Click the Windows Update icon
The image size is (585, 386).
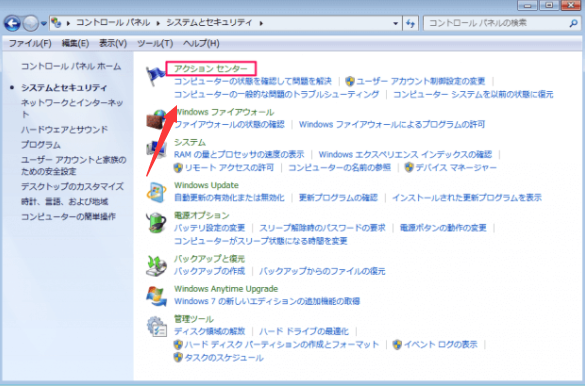156,192
